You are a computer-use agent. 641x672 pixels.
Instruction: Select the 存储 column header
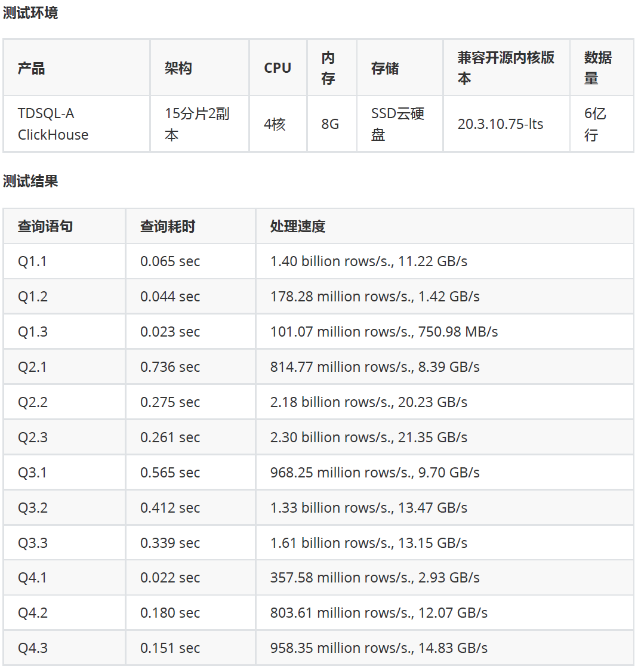pyautogui.click(x=400, y=67)
